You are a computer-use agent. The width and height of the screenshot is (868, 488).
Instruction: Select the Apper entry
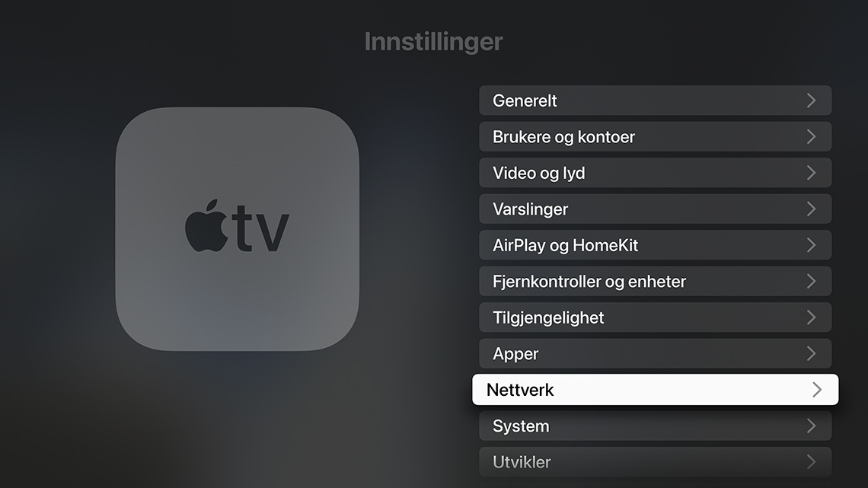(x=655, y=353)
